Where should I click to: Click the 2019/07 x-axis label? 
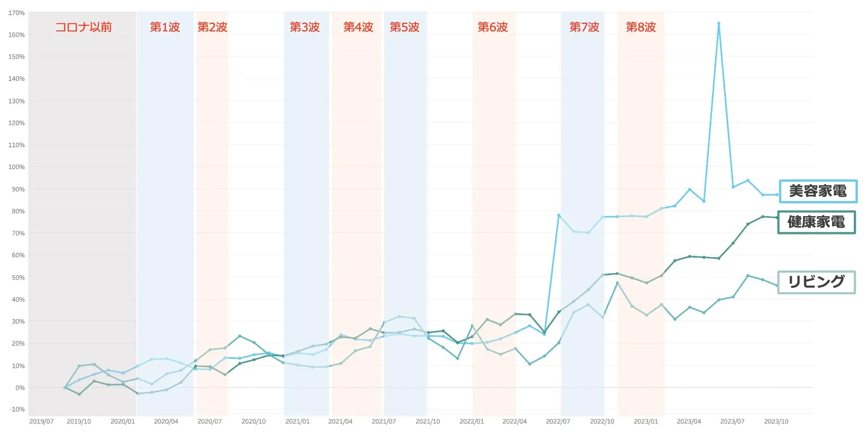coord(41,422)
